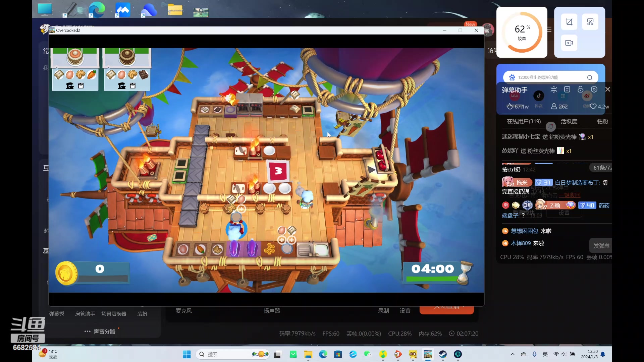The image size is (644, 362).
Task: Click the 麦克风 control in the streaming app
Action: click(184, 311)
